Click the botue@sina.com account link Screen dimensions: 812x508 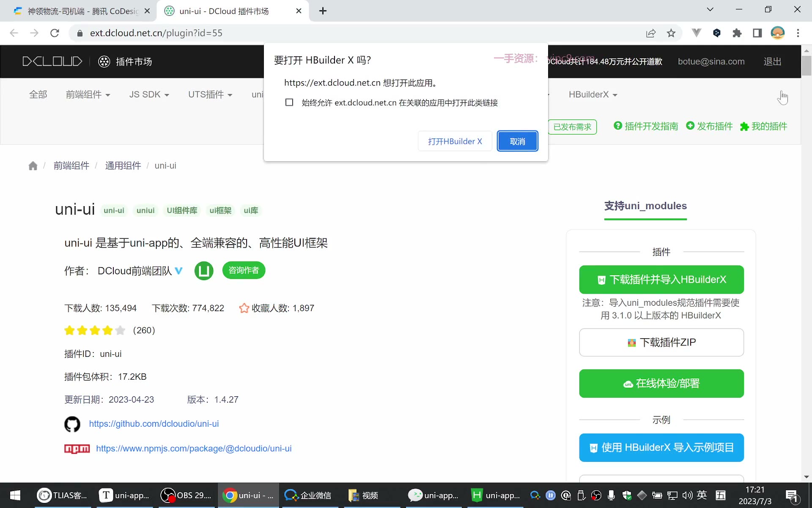[711, 61]
